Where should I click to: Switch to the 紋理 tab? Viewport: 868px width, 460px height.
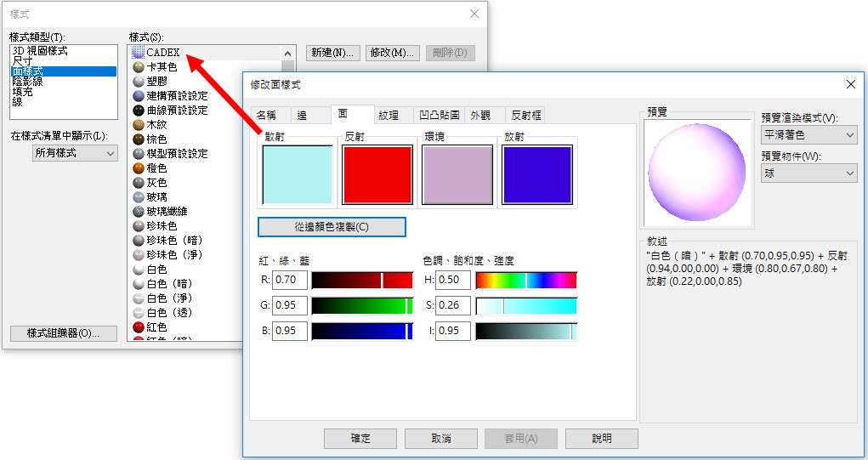389,116
